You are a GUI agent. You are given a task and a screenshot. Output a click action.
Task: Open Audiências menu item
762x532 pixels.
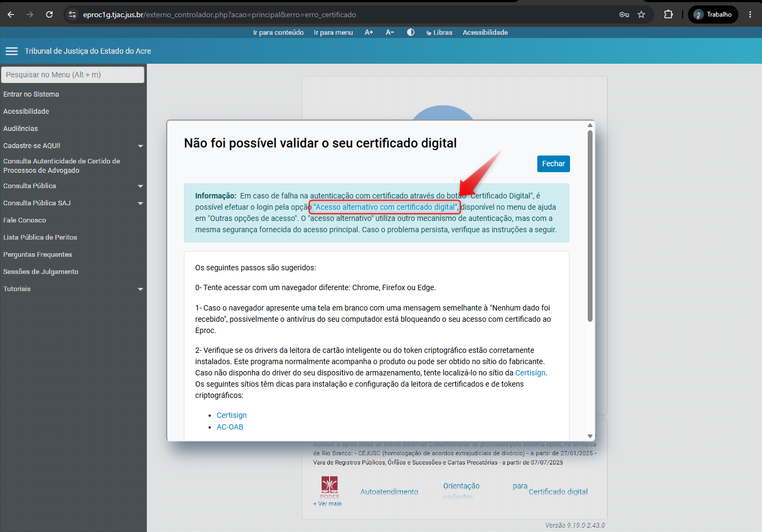point(21,128)
